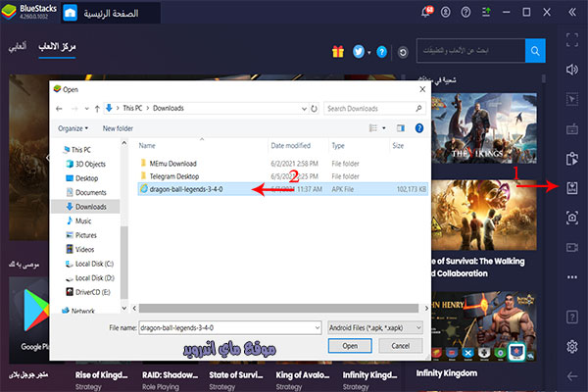Viewport: 588px width, 392px height.
Task: Click the BlueStacks account profile icon
Action: (x=446, y=12)
